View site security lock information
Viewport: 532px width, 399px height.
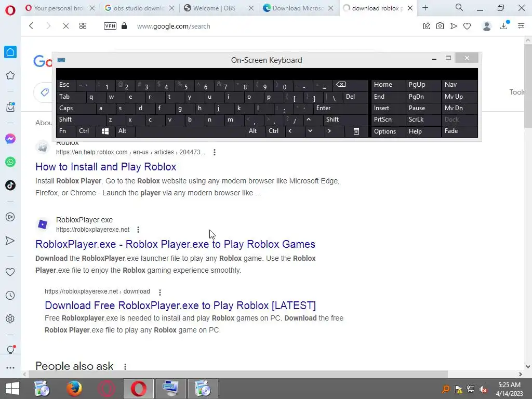pyautogui.click(x=124, y=26)
